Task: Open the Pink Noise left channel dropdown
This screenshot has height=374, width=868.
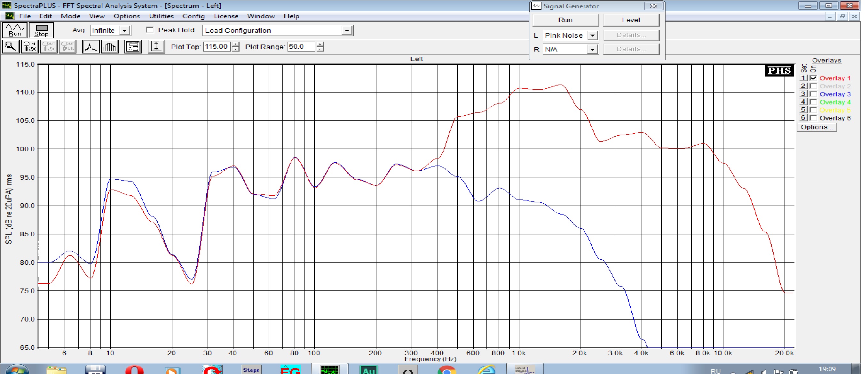Action: coord(592,36)
